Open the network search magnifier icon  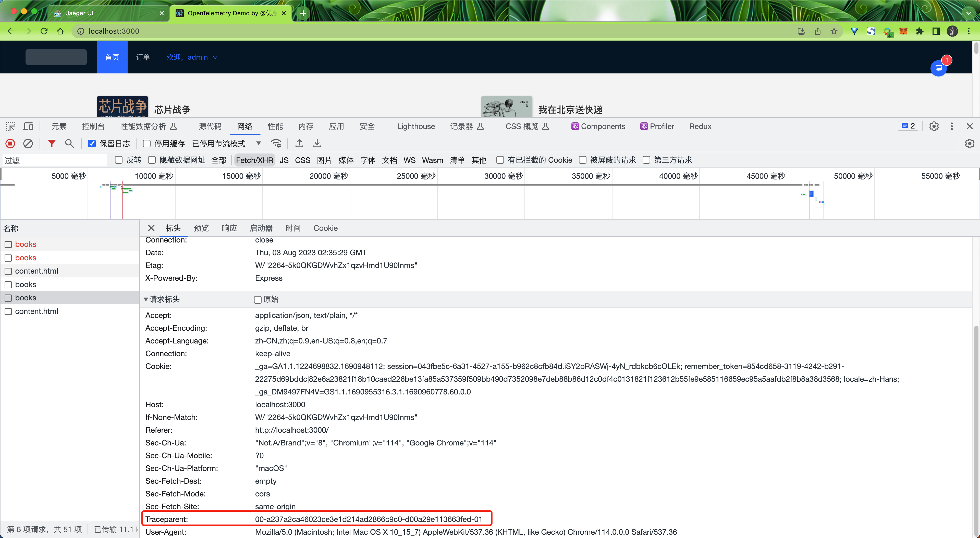(69, 143)
